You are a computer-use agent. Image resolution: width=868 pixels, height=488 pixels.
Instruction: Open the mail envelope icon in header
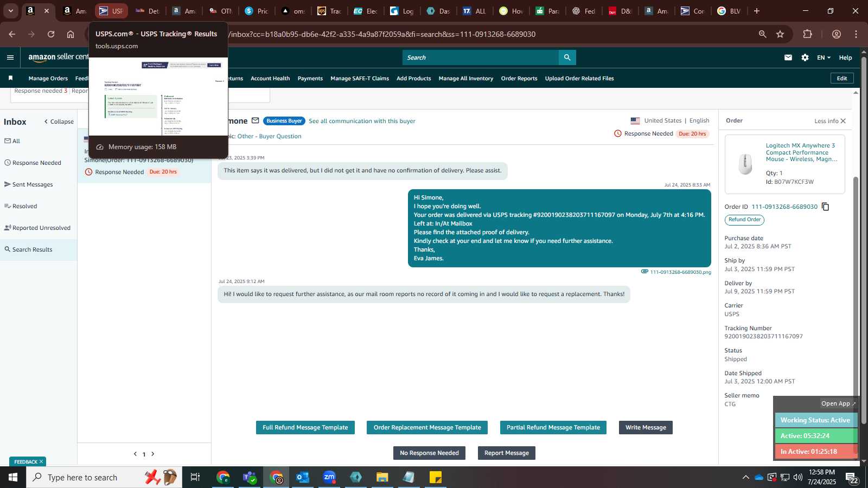pos(788,57)
